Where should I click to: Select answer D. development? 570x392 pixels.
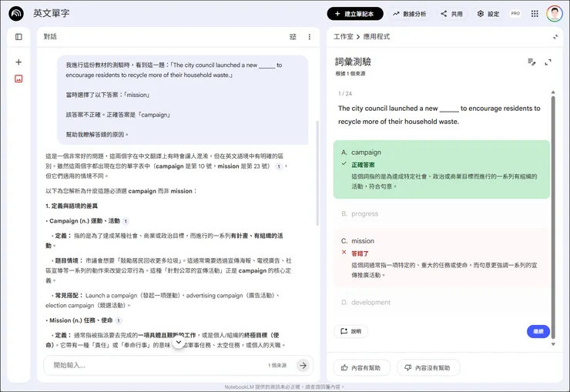[x=441, y=302]
